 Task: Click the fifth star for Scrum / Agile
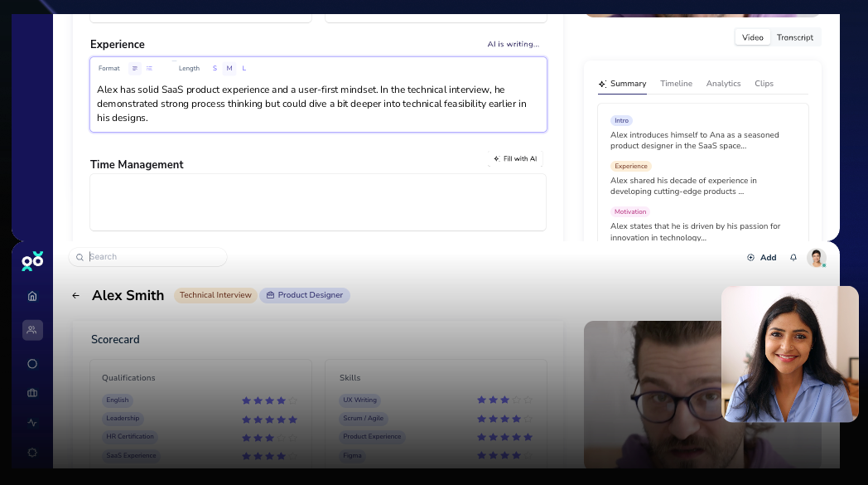click(528, 419)
